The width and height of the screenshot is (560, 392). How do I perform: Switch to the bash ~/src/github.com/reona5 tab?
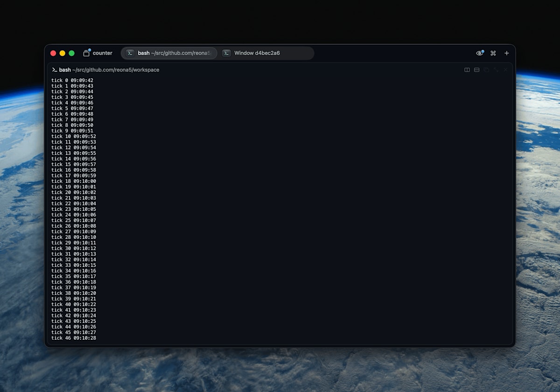pos(169,53)
